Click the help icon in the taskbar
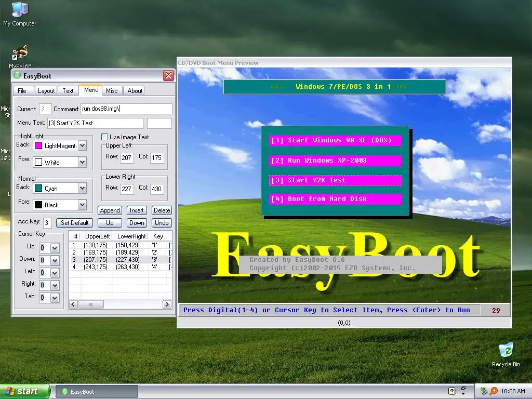 (x=451, y=391)
